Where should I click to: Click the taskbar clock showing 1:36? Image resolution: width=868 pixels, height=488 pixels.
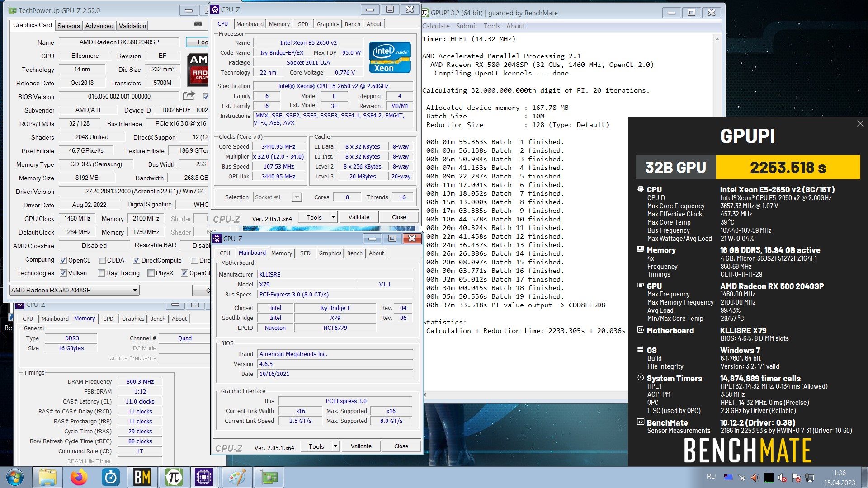pyautogui.click(x=840, y=473)
